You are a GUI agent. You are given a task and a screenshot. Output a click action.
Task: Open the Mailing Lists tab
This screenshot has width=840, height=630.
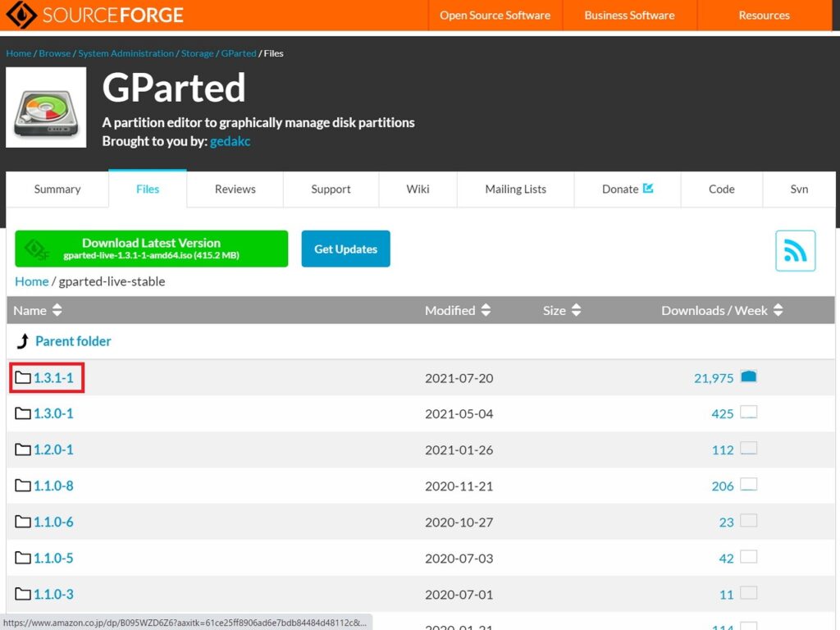click(516, 189)
